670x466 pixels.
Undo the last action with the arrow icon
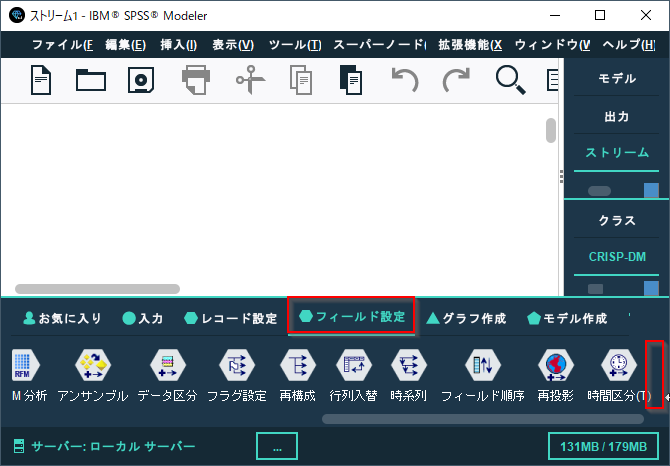pyautogui.click(x=405, y=80)
